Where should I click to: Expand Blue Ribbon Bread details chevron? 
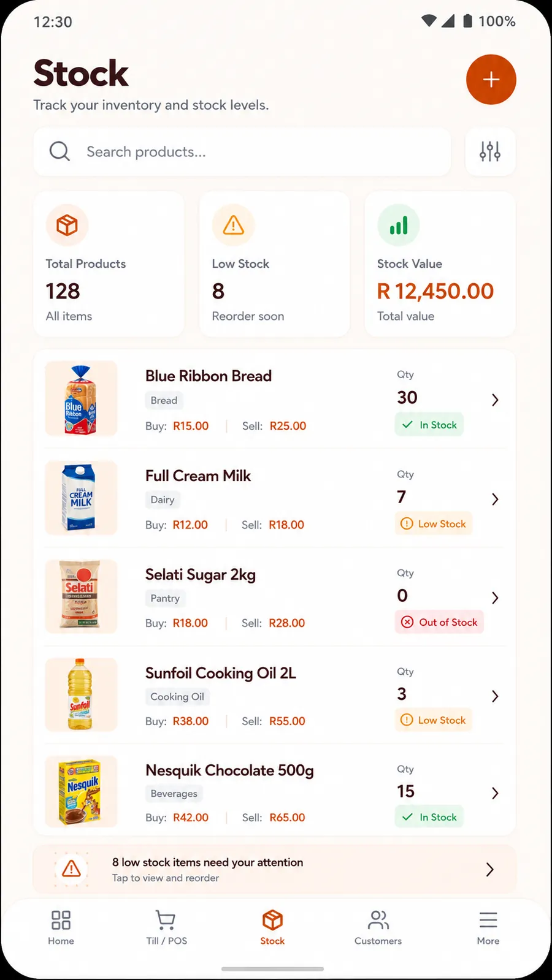[x=495, y=400]
